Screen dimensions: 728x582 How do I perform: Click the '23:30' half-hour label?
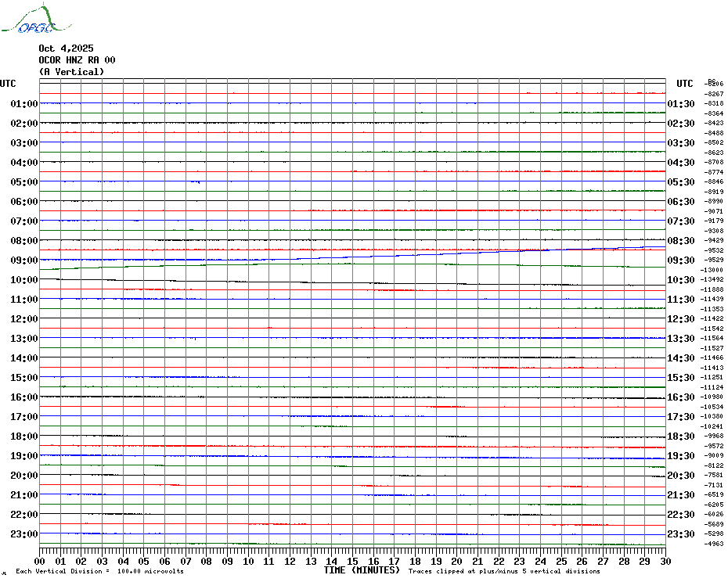pyautogui.click(x=681, y=533)
